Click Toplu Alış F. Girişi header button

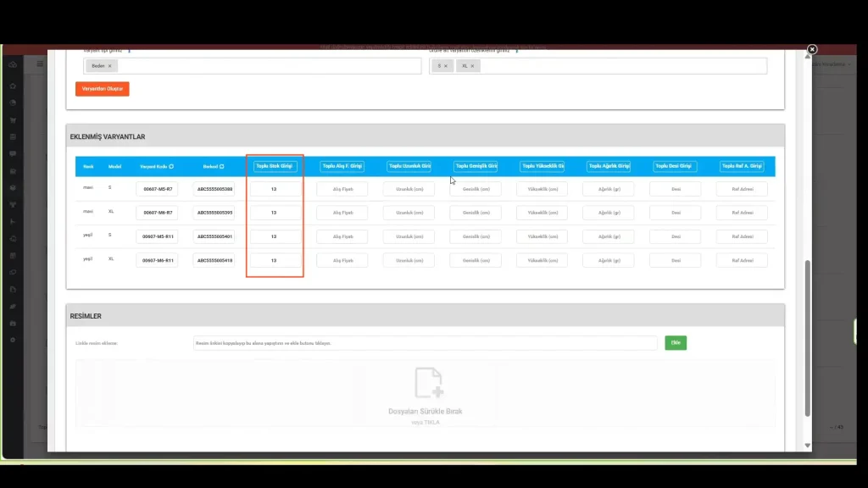coord(342,166)
